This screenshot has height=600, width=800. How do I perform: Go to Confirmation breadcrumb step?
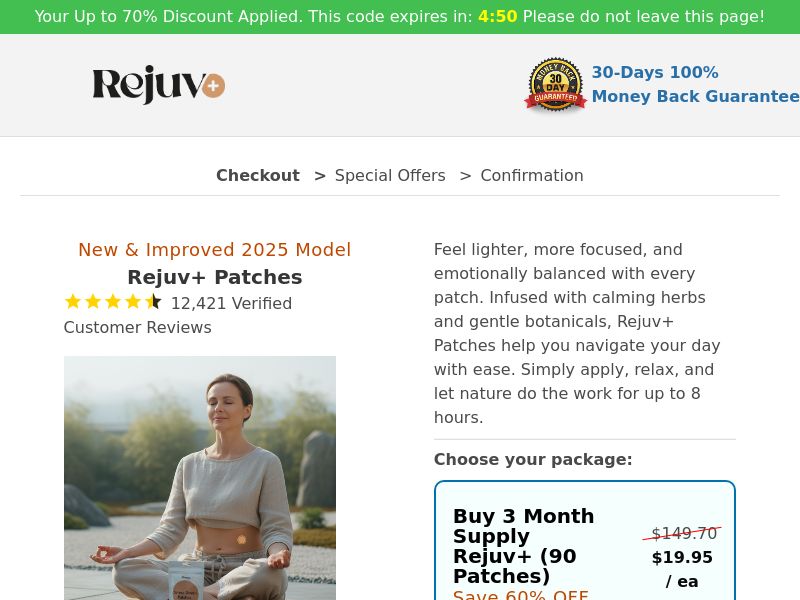(x=532, y=176)
